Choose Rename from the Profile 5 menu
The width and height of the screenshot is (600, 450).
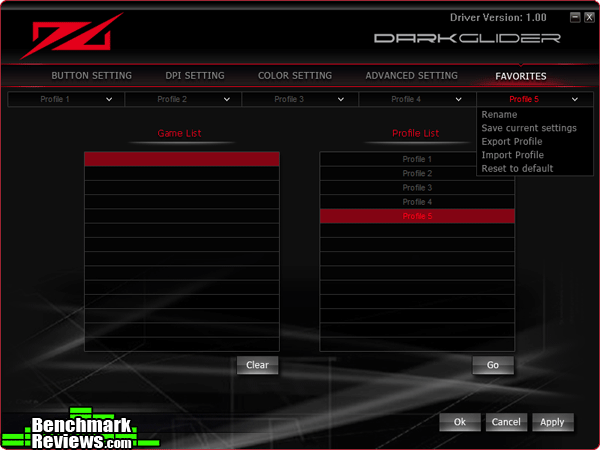point(499,114)
